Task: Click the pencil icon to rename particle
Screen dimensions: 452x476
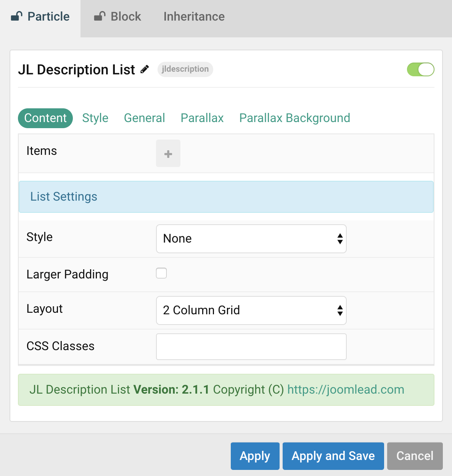Action: click(144, 69)
